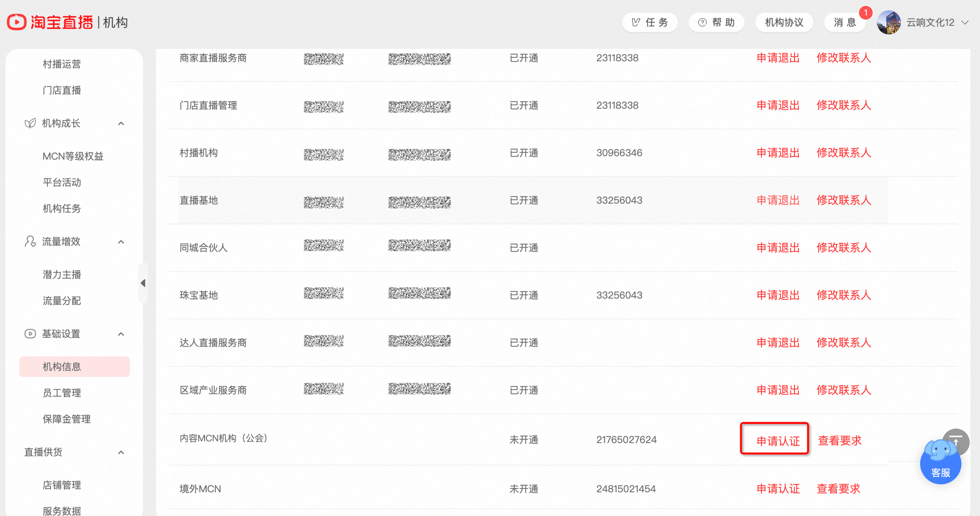Select 机构信息 in the sidebar
Image resolution: width=980 pixels, height=516 pixels.
75,367
